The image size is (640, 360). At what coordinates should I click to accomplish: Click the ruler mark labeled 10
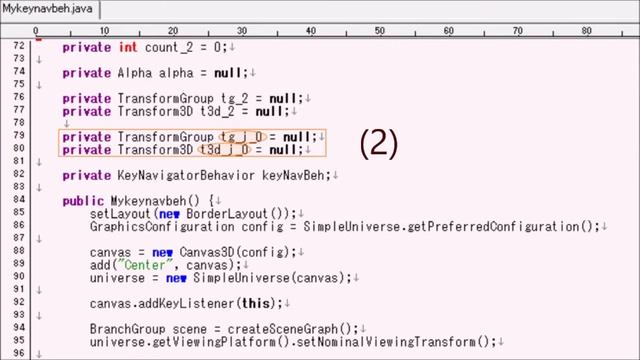coord(104,31)
